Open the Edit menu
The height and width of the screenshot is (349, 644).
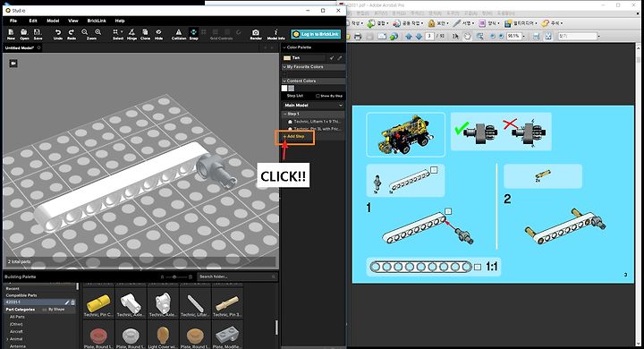click(x=33, y=21)
